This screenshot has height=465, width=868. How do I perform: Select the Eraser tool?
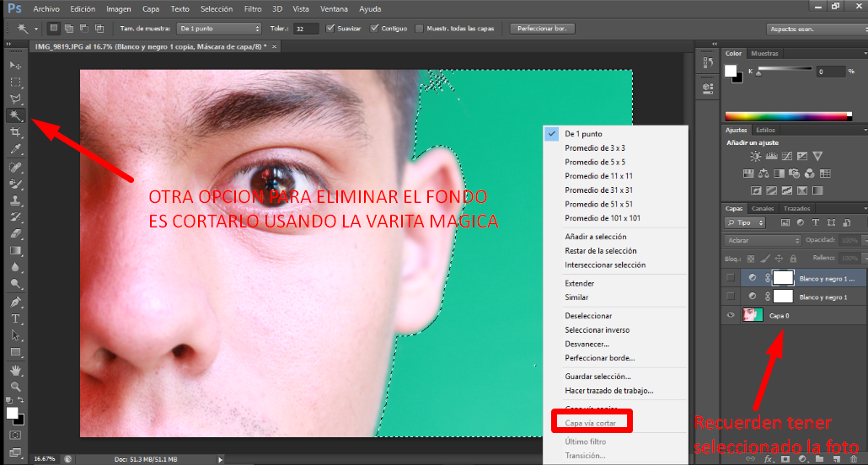coord(15,233)
